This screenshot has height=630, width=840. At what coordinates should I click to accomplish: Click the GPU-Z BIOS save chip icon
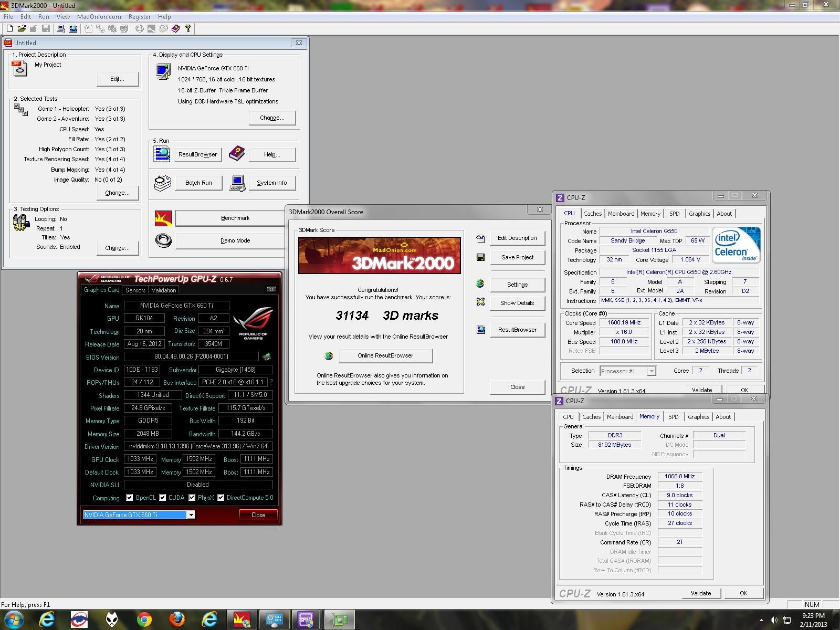(267, 357)
